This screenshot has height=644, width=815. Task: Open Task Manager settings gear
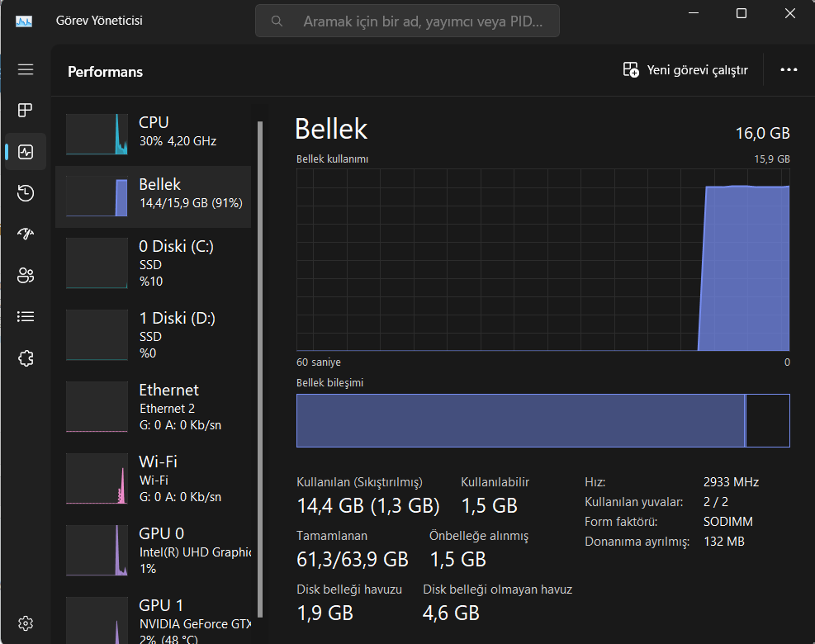(26, 623)
